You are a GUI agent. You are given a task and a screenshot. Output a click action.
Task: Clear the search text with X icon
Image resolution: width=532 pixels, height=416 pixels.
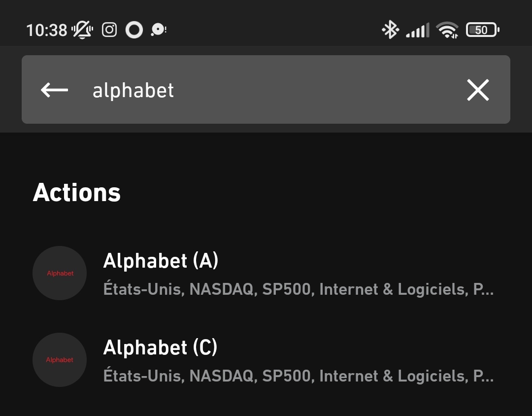[x=478, y=90]
